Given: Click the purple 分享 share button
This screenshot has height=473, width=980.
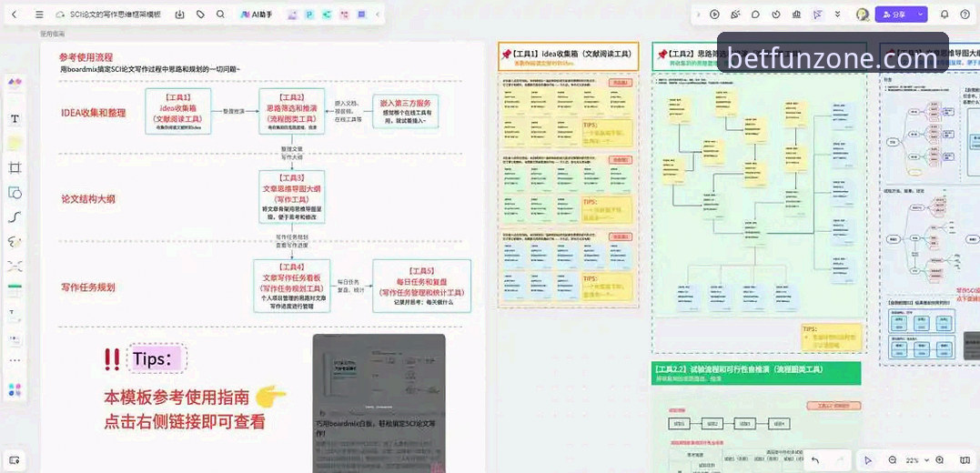Looking at the screenshot, I should (x=895, y=15).
